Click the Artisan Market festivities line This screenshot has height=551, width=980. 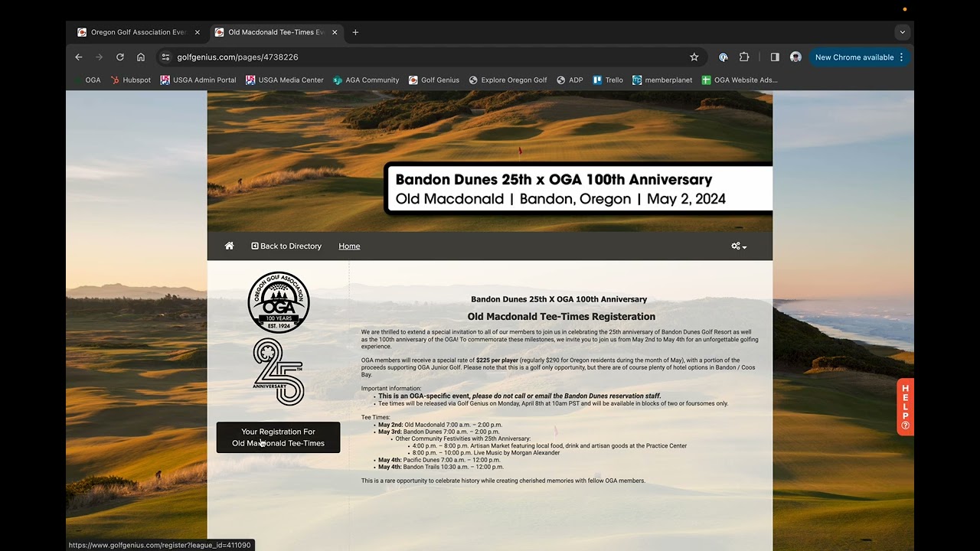pos(550,446)
